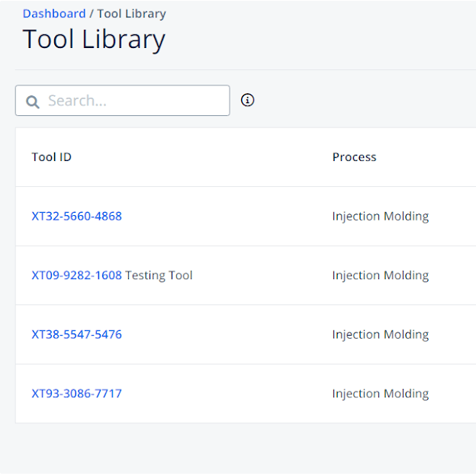Viewport: 476px width, 476px height.
Task: Click the Tool Library breadcrumb text
Action: click(x=131, y=14)
